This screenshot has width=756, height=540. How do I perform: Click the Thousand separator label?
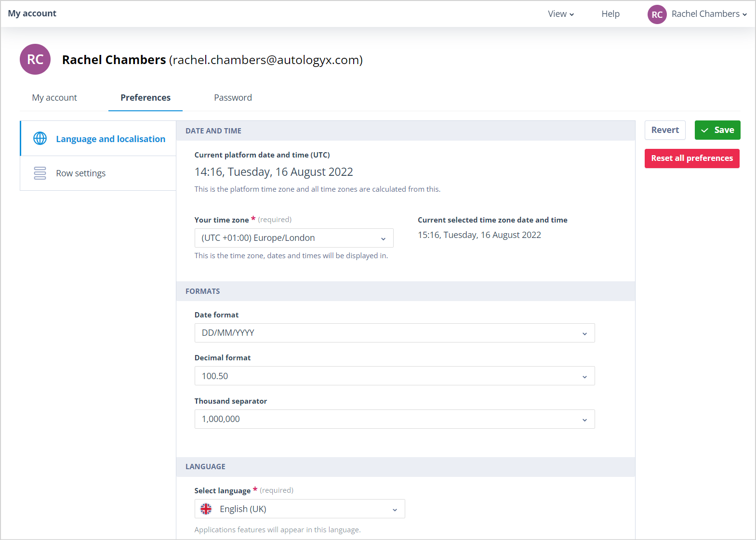(231, 401)
